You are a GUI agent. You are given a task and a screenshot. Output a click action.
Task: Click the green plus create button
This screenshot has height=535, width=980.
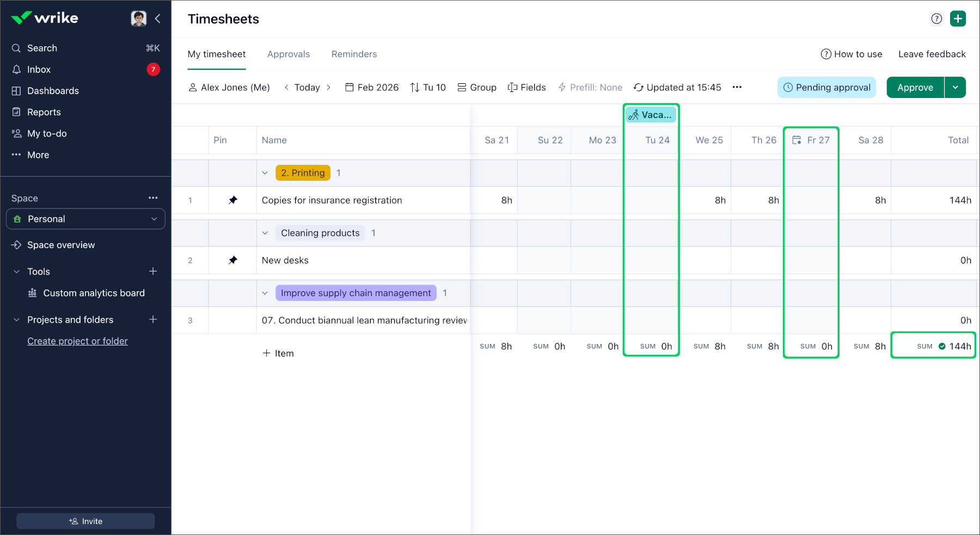click(x=958, y=19)
